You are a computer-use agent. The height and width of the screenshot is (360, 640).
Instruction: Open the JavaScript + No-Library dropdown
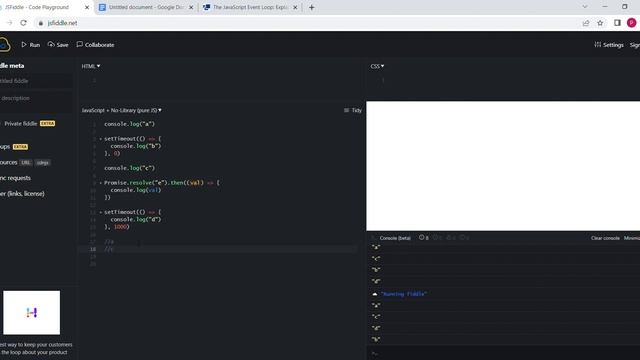click(x=122, y=110)
